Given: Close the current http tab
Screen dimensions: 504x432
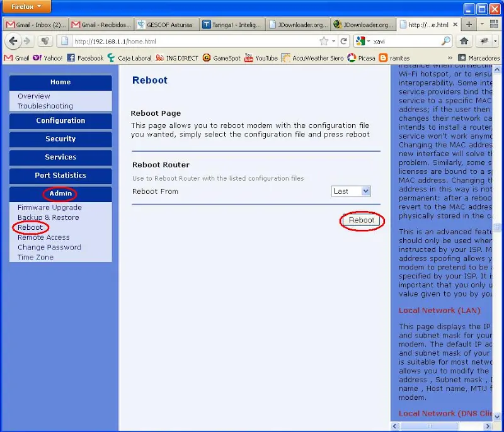Looking at the screenshot, I should [455, 25].
